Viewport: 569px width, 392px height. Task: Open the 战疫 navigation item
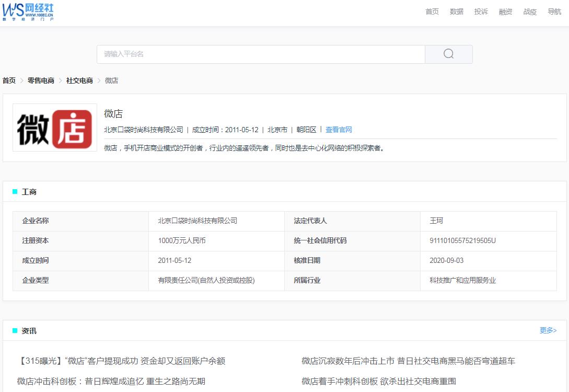pos(529,11)
